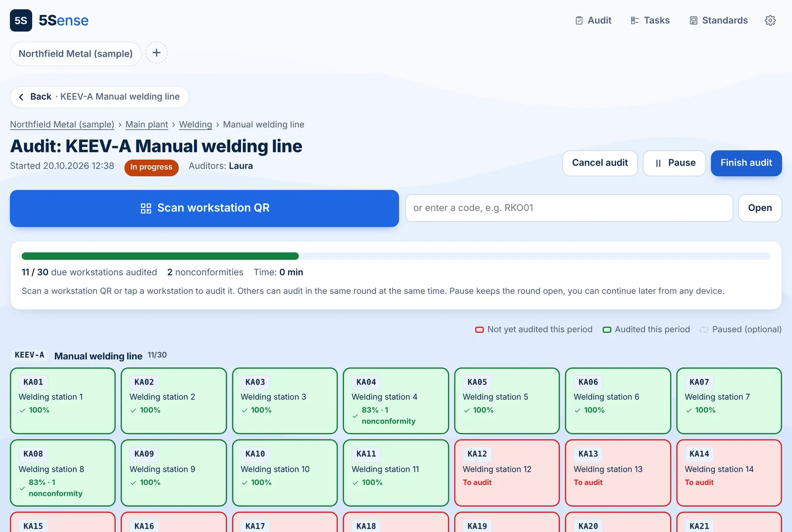Click the Open button

(760, 208)
